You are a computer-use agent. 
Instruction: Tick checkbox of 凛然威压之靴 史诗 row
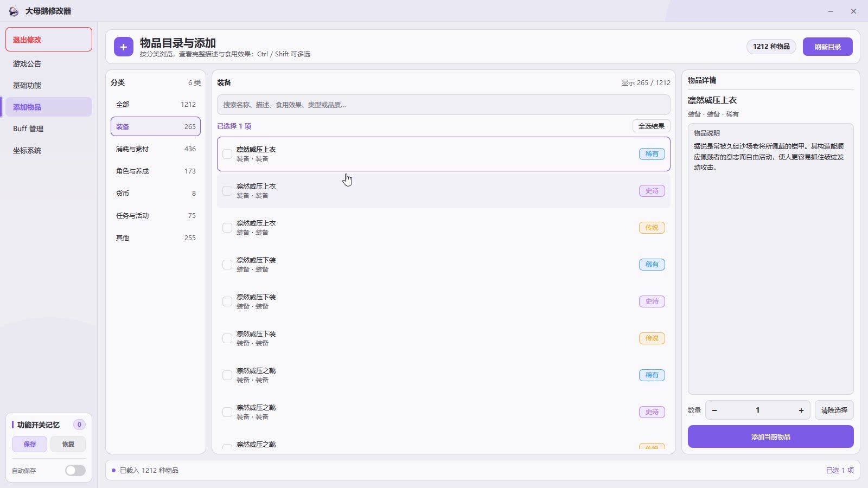(227, 412)
